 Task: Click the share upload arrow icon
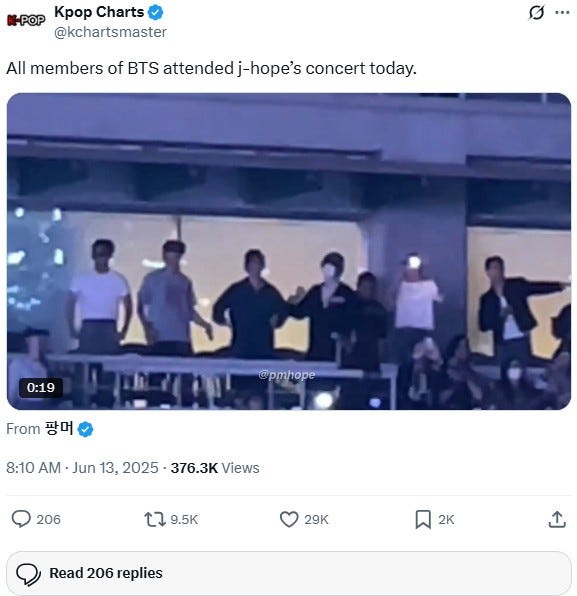coord(557,519)
